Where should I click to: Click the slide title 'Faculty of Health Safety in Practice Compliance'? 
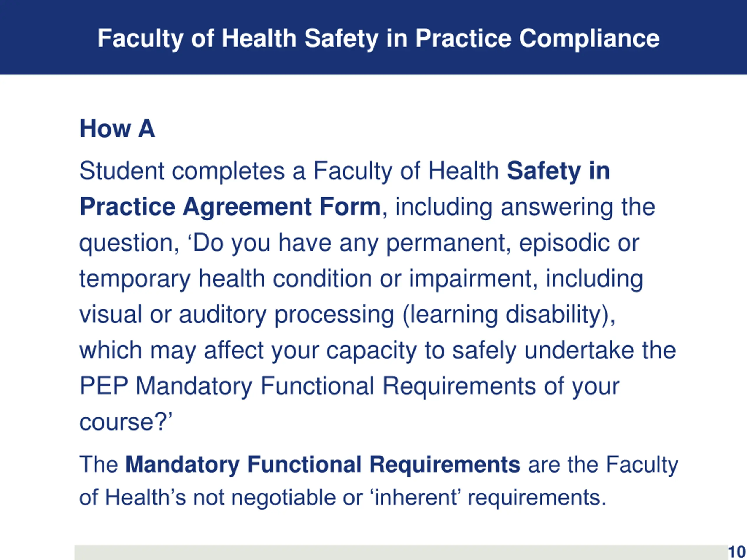(378, 38)
